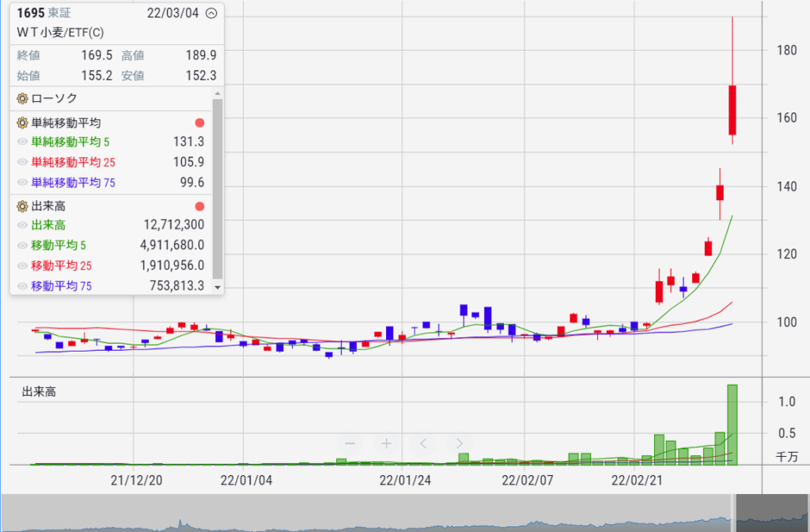Click the 180 price axis label
This screenshot has height=532, width=810.
coord(787,51)
